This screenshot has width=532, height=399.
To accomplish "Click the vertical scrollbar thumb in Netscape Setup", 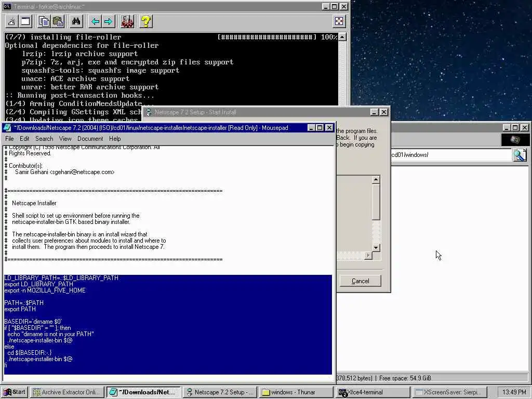I will [x=376, y=202].
